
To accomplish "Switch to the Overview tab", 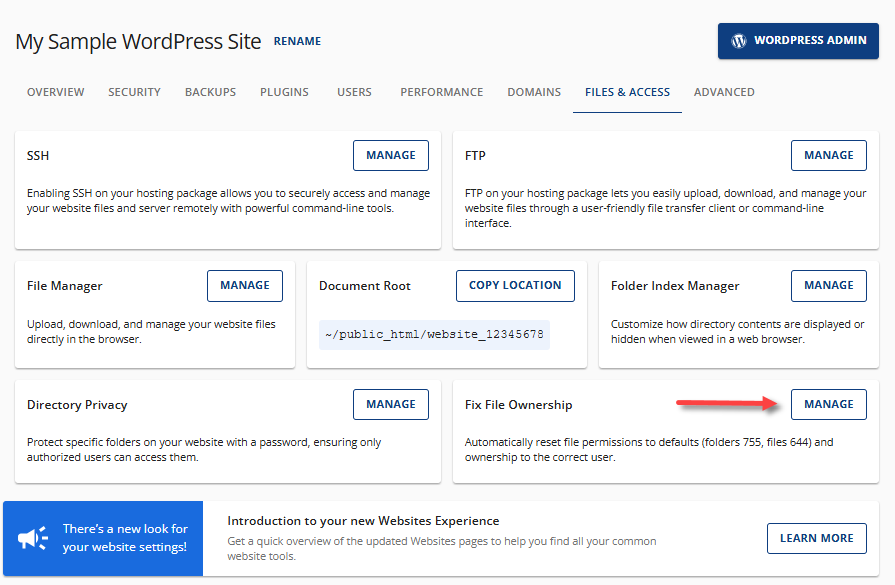I will tap(55, 92).
